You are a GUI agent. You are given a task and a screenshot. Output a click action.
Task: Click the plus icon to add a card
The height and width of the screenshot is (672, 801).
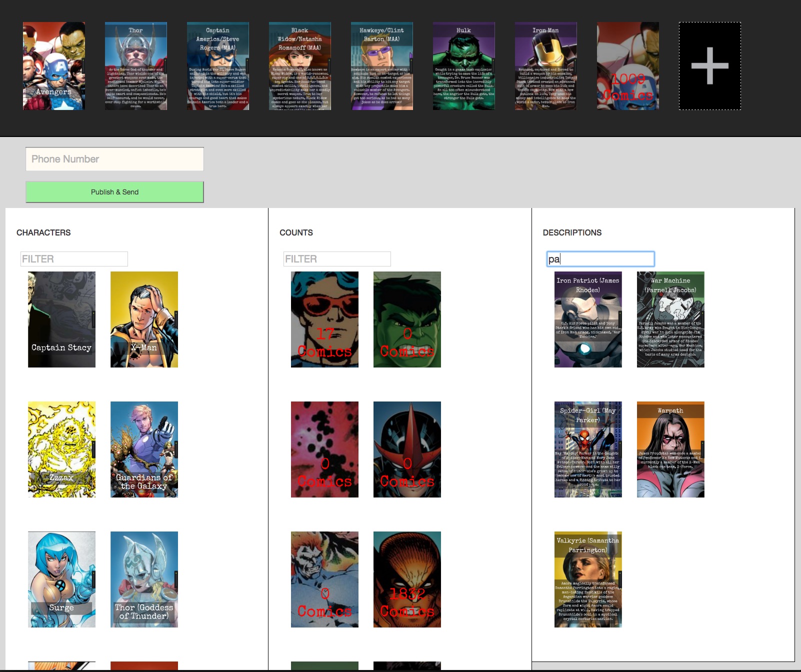(x=710, y=66)
